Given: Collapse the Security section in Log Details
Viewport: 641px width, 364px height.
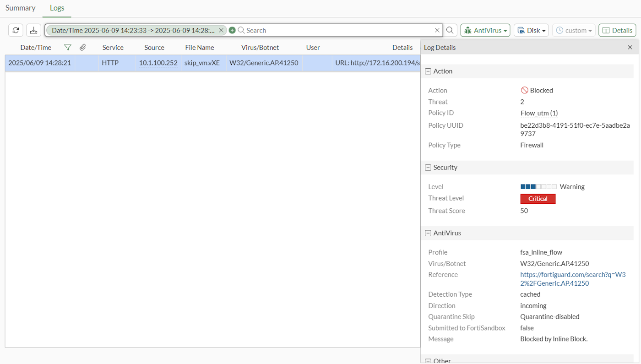Looking at the screenshot, I should pyautogui.click(x=428, y=167).
